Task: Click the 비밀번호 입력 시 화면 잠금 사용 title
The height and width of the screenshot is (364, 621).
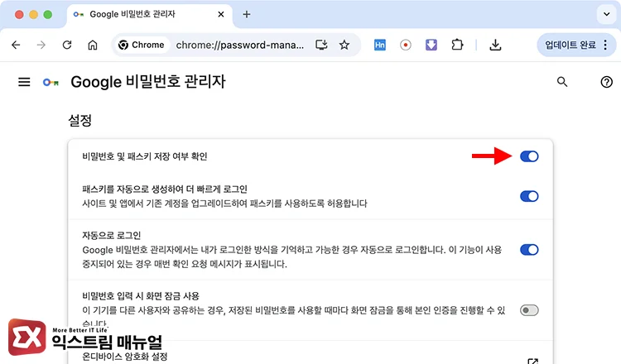Action: (141, 296)
